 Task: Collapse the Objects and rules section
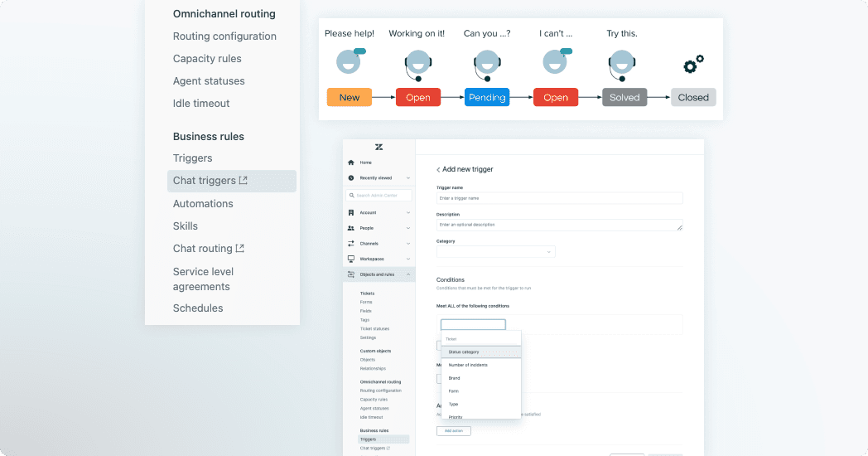[408, 274]
